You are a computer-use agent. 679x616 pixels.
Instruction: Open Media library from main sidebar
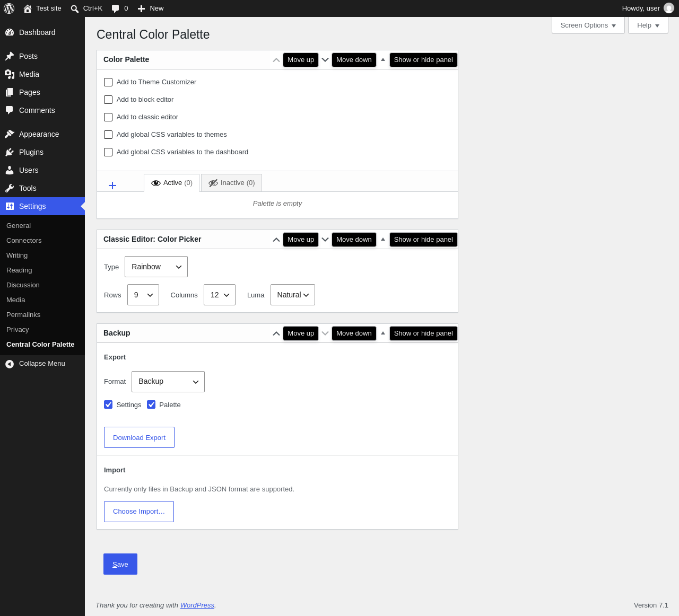click(42, 74)
